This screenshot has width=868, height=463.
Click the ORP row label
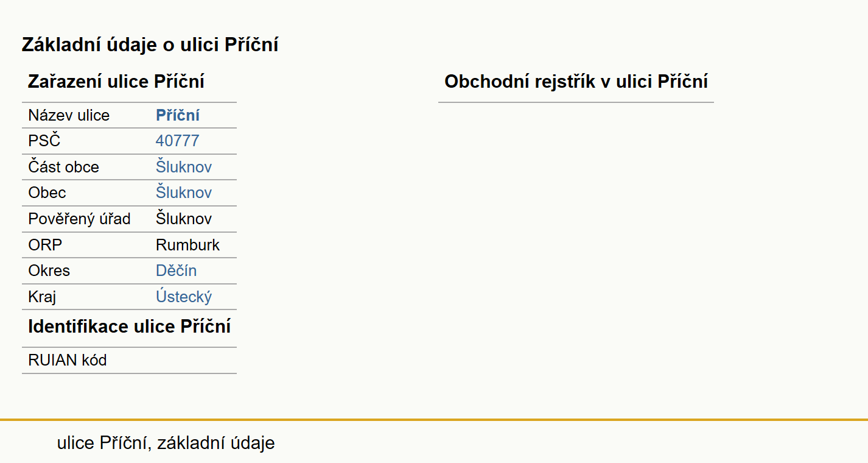(45, 245)
